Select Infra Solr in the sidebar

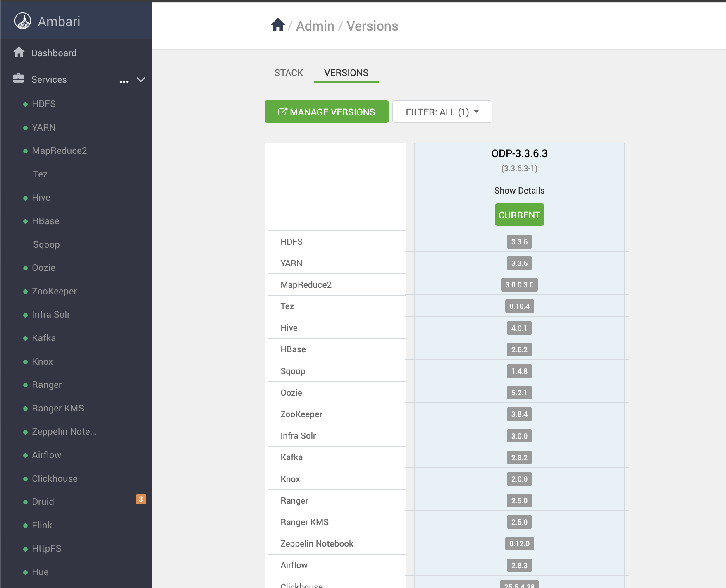[51, 314]
